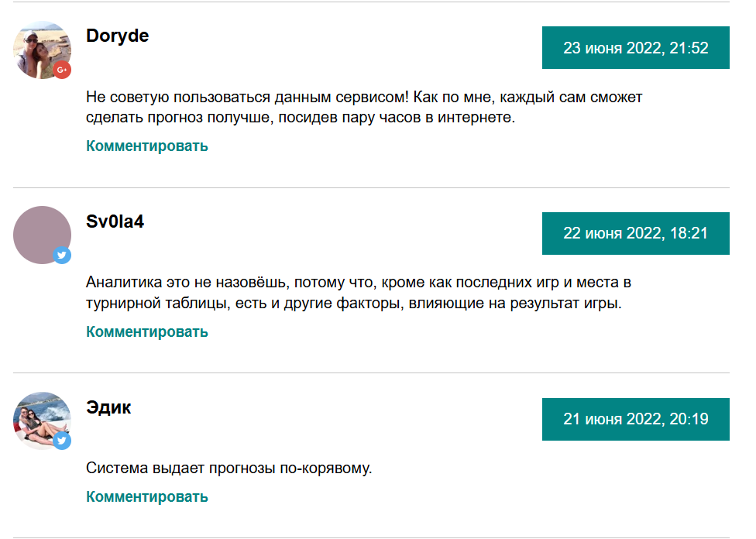
Task: Click the 21 июня 2022, 20:19 date badge
Action: [x=635, y=419]
